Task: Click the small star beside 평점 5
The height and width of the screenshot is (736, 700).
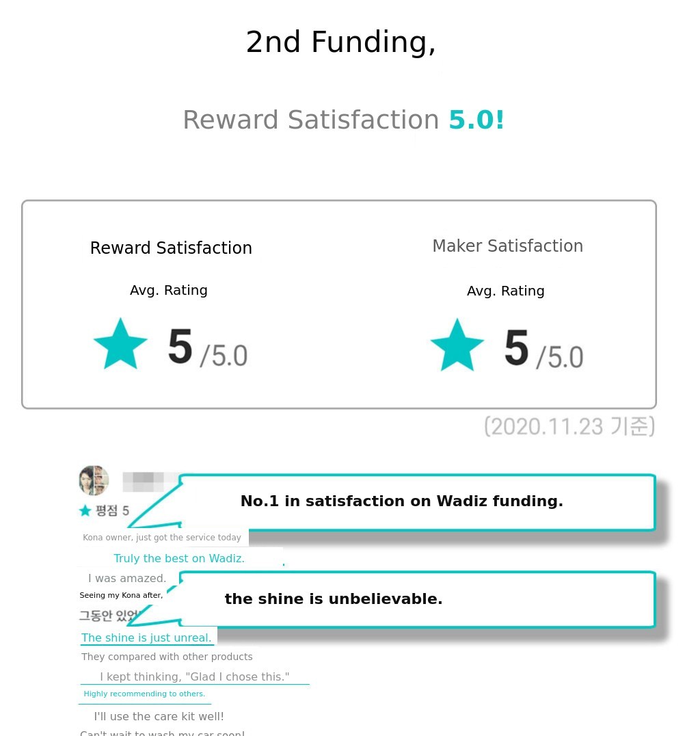Action: tap(85, 510)
